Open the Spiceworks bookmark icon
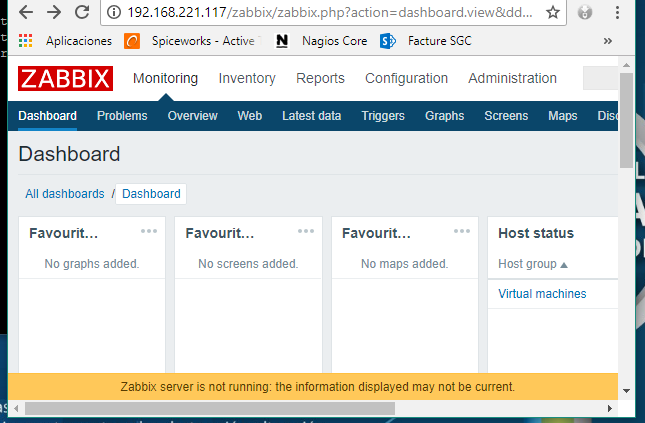Screen dimensions: 645x423 coord(132,41)
